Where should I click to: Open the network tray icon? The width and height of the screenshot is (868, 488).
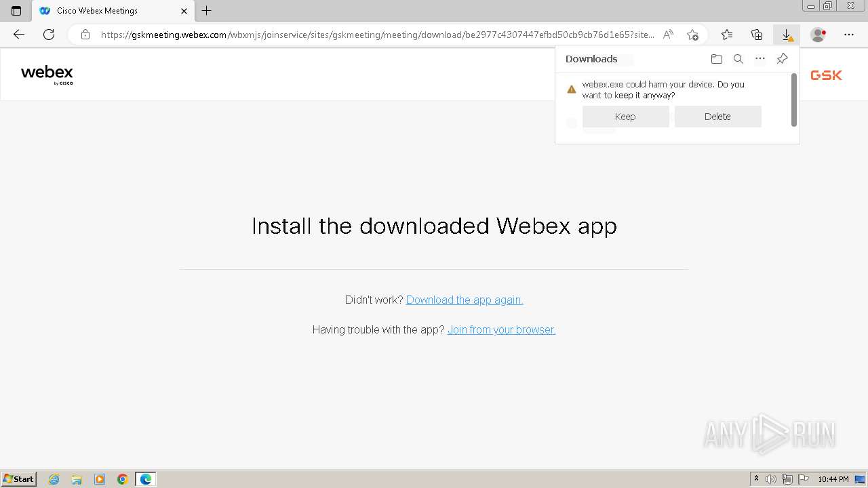787,479
